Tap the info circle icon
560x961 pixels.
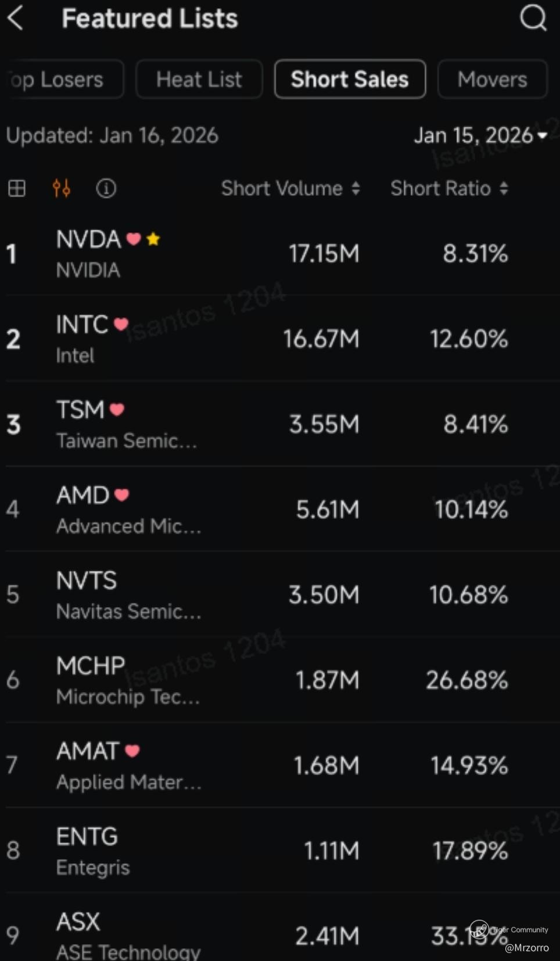(106, 188)
